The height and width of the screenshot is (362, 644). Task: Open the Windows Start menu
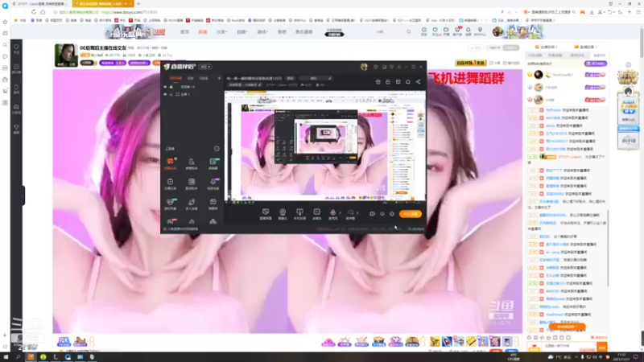[x=6, y=357]
